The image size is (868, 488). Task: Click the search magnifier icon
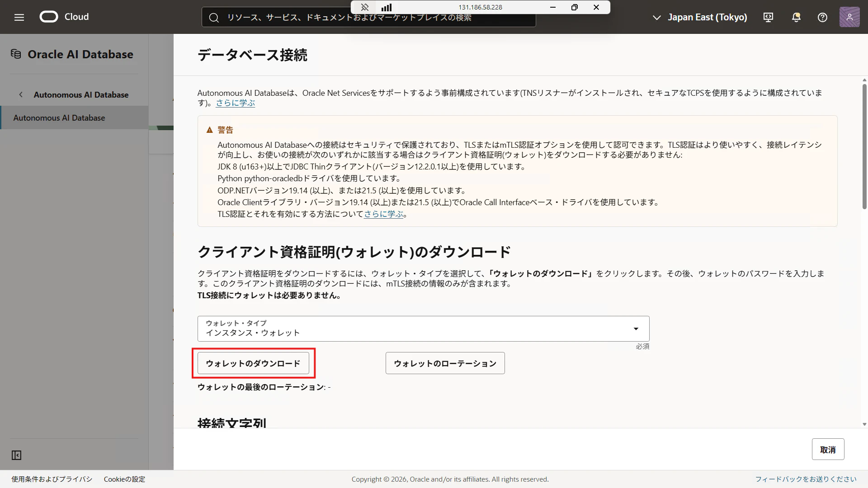214,18
